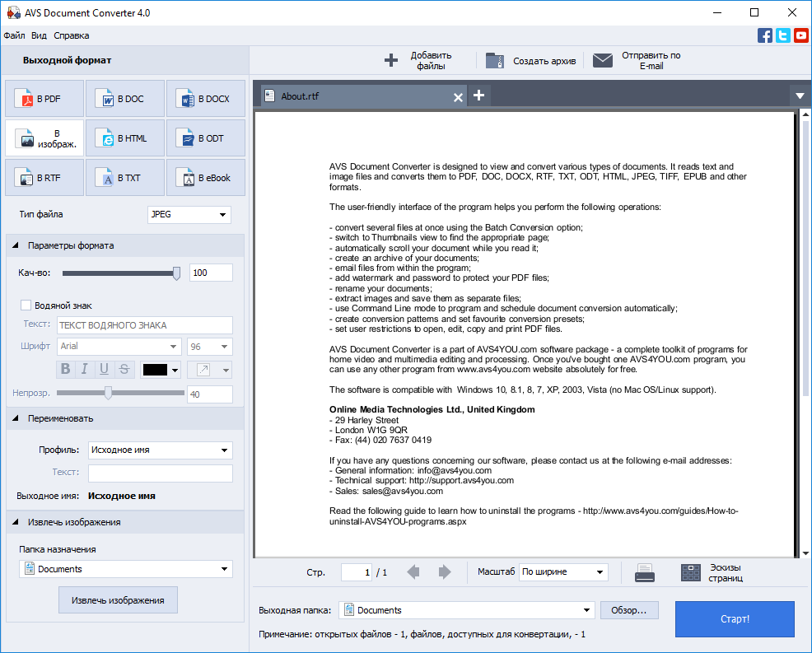Image resolution: width=812 pixels, height=653 pixels.
Task: Toggle bold for watermark text
Action: 66,369
